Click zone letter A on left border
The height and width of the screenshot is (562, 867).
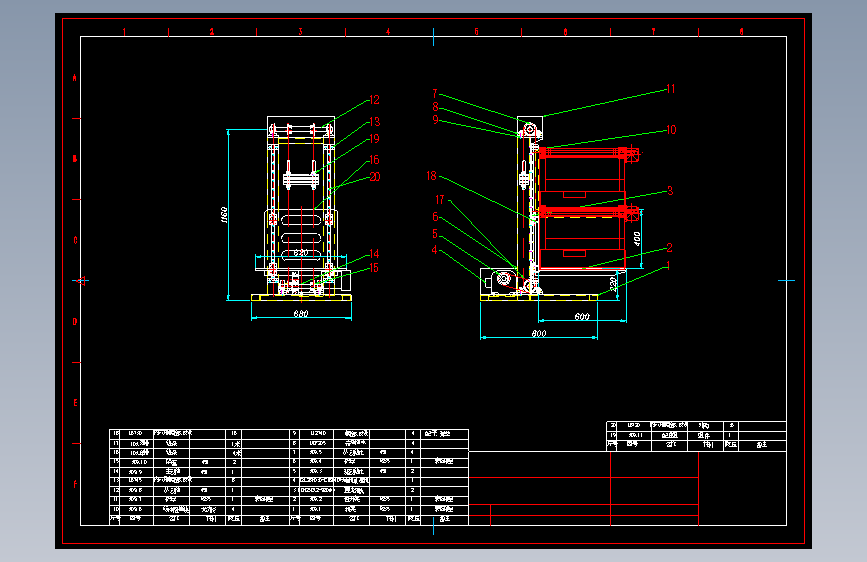point(75,78)
